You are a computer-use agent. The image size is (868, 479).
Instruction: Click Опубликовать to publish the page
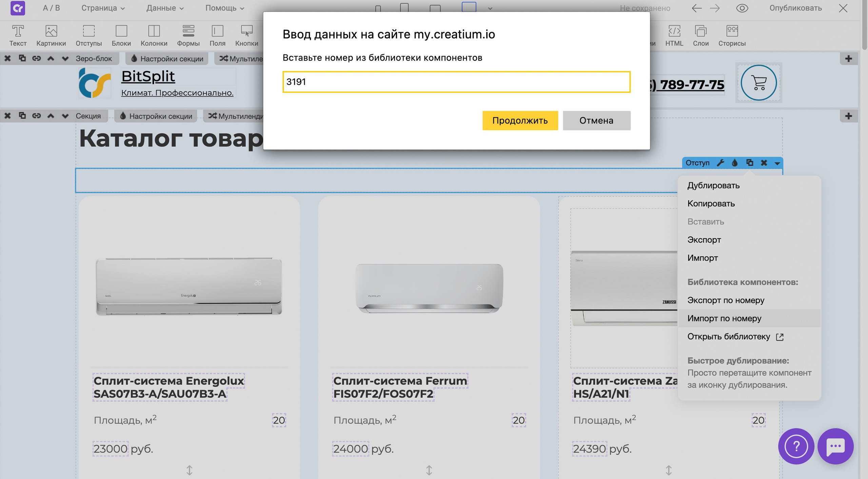coord(795,8)
